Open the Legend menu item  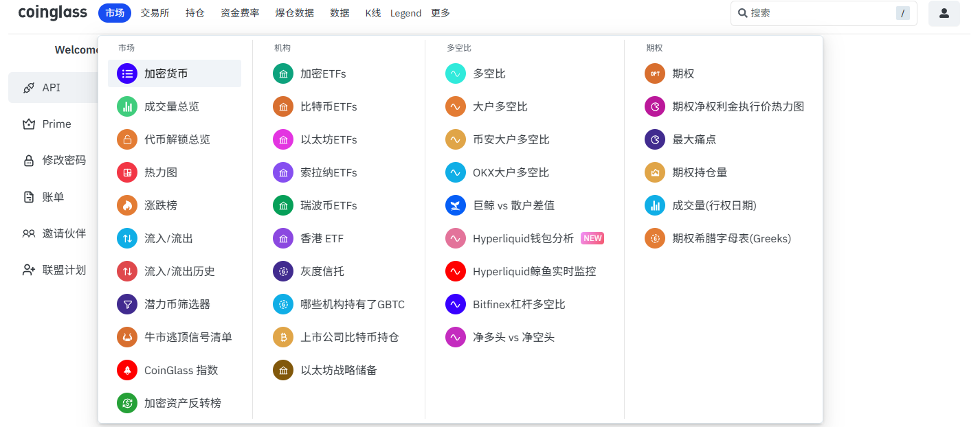pyautogui.click(x=405, y=13)
